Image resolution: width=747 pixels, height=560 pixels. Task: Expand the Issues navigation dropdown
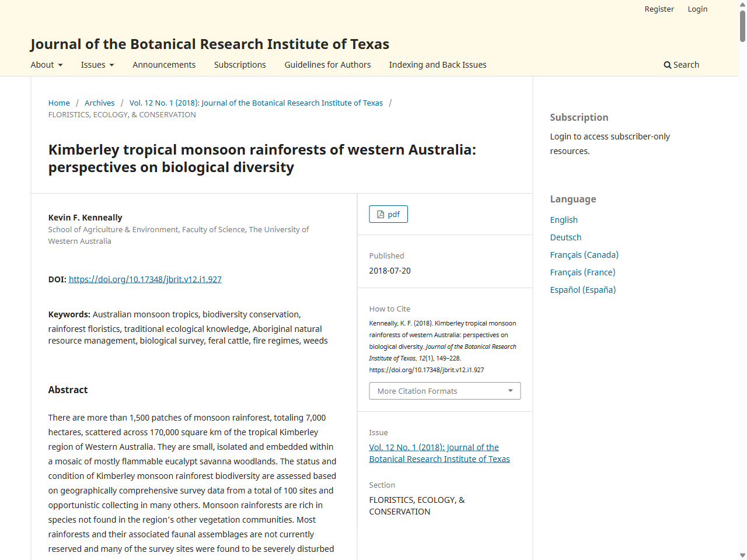coord(97,65)
